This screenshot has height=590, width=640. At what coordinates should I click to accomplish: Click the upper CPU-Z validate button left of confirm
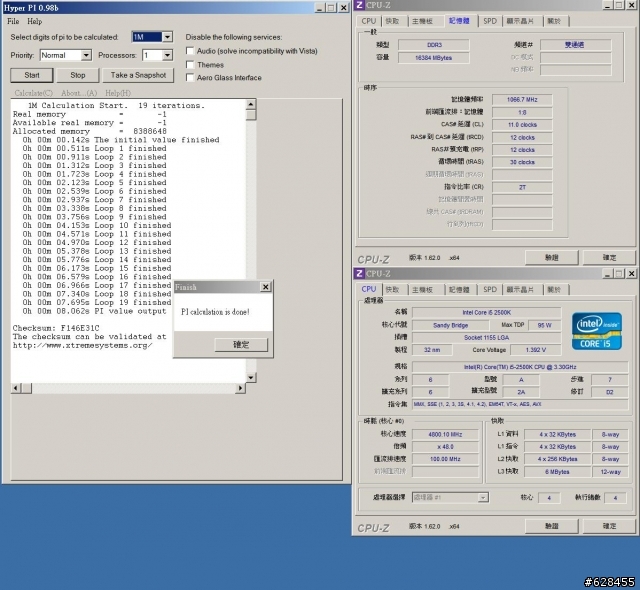(x=551, y=257)
